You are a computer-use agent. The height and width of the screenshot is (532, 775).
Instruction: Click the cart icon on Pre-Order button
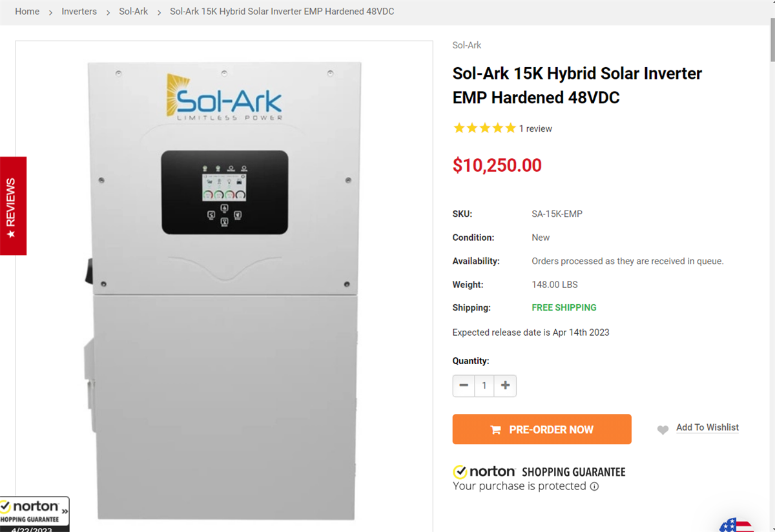coord(495,429)
